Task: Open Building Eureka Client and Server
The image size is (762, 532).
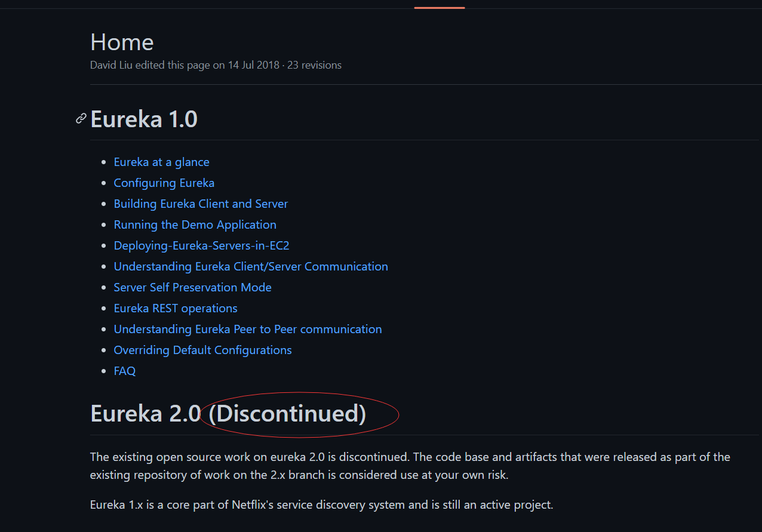Action: pyautogui.click(x=201, y=204)
